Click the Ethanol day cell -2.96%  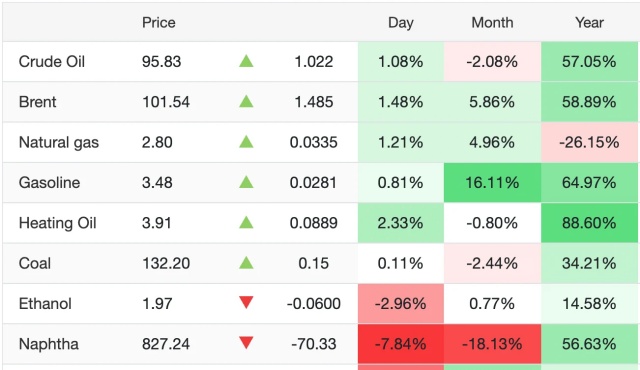(401, 304)
